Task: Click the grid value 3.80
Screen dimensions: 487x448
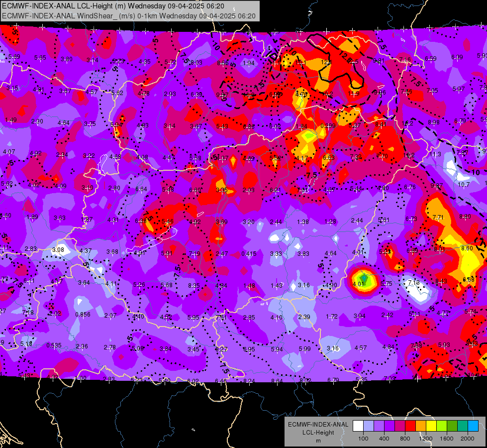Action: click(67, 59)
